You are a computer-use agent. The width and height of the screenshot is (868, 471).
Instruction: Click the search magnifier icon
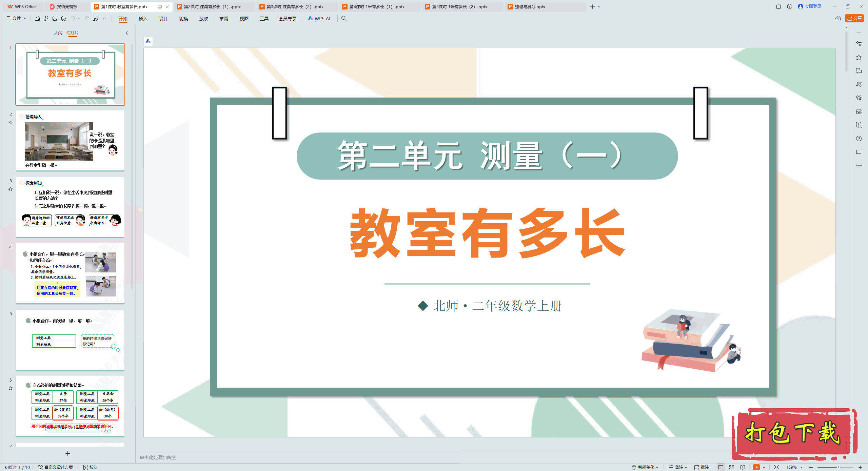click(x=344, y=18)
